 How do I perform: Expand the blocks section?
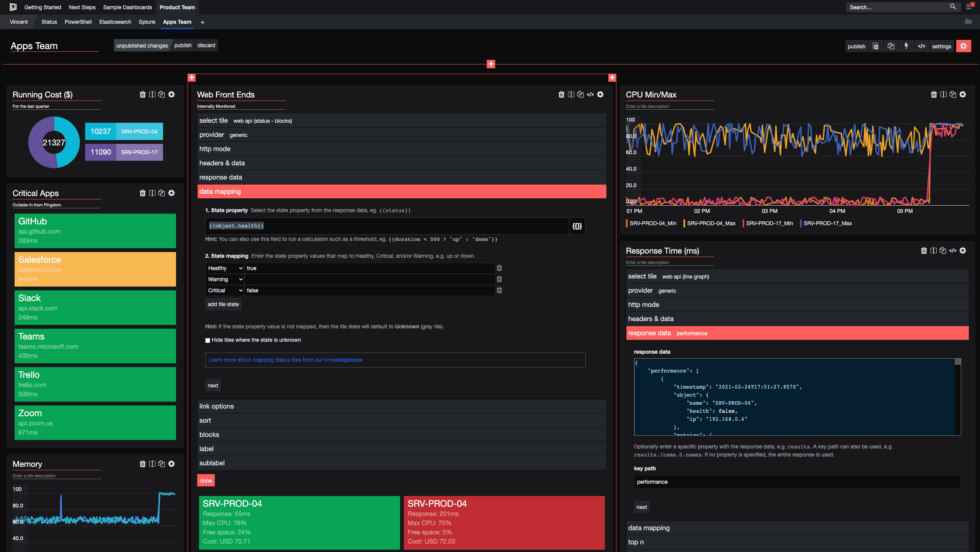point(402,435)
